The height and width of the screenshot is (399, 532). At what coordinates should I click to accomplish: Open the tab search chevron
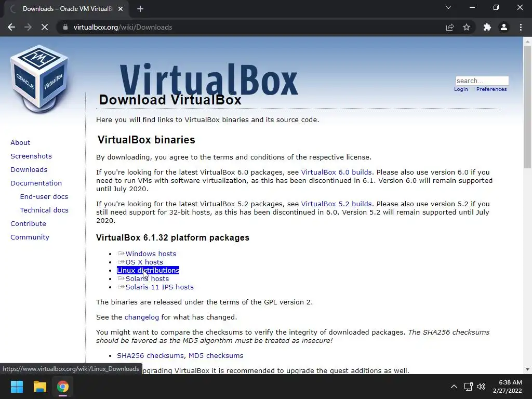[x=448, y=7]
